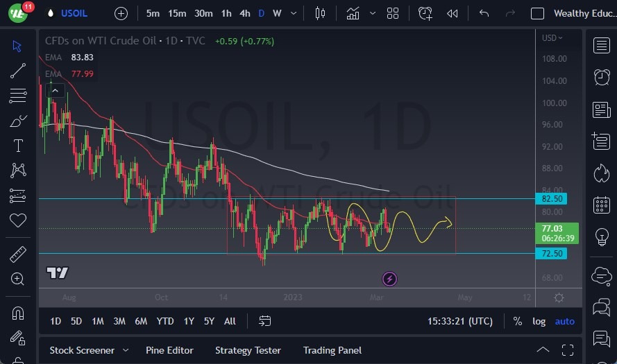
Task: Open the watchlist panel icon
Action: [602, 46]
